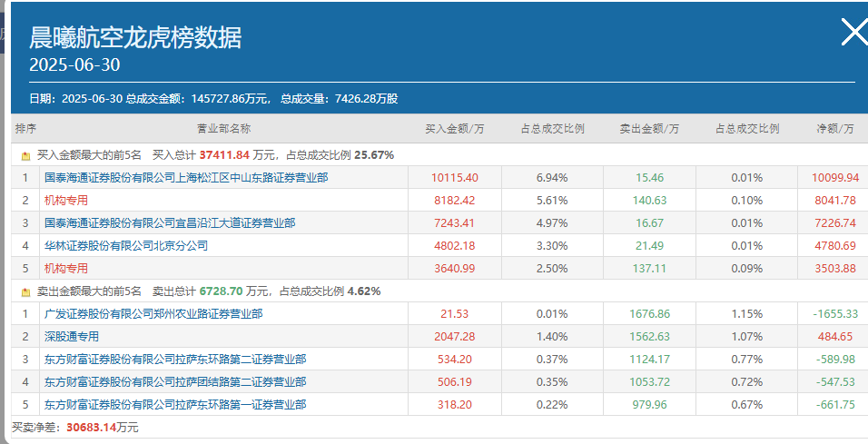
Task: Click the net amount 10099.94 cell
Action: pos(833,178)
